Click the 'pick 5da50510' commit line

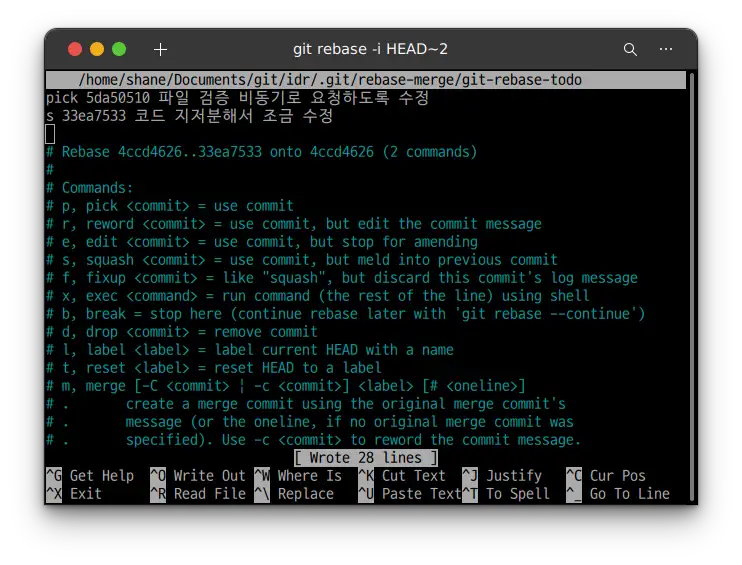pos(238,98)
